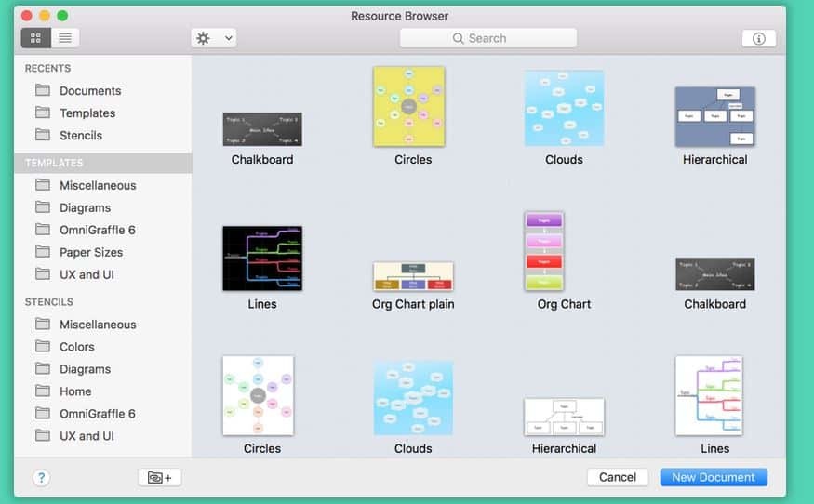Viewport: 814px width, 504px height.
Task: Click the Templates section header
Action: click(x=54, y=163)
